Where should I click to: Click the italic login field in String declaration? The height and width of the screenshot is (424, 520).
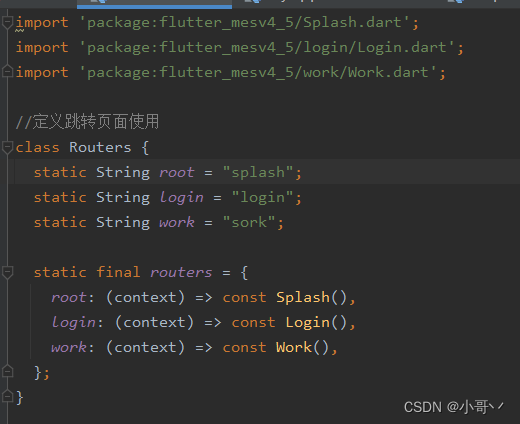(181, 198)
